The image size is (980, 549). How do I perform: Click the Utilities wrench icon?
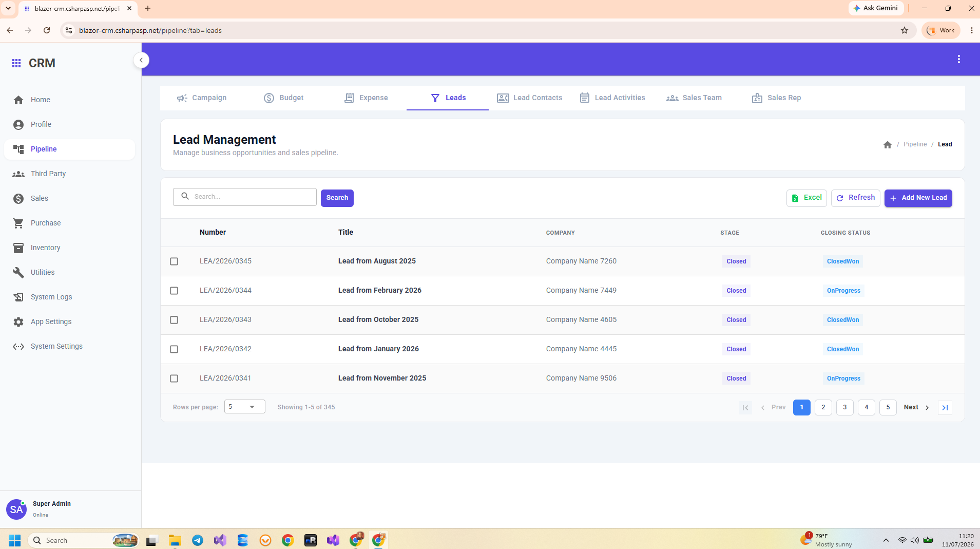click(x=18, y=273)
